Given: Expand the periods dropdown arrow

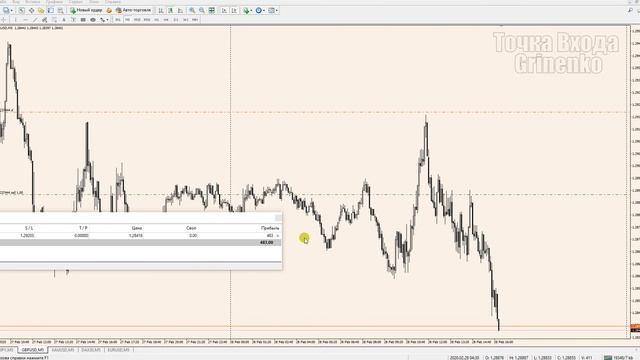Looking at the screenshot, I should point(264,10).
